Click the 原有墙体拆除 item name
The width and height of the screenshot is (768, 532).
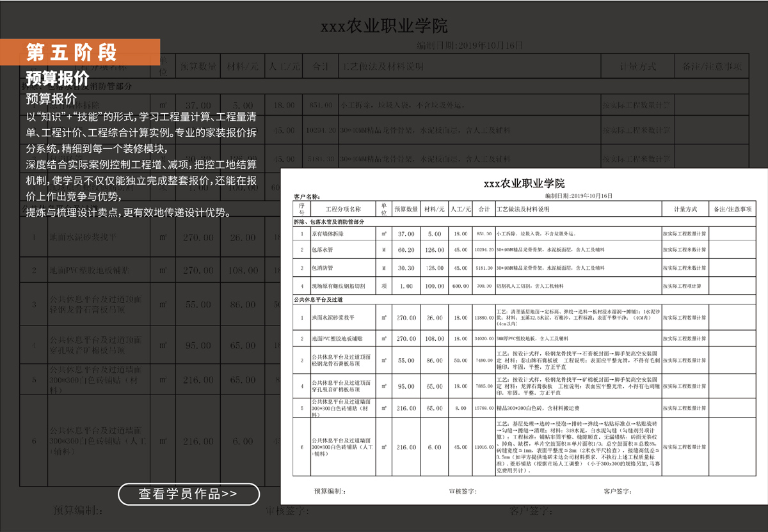pyautogui.click(x=327, y=234)
